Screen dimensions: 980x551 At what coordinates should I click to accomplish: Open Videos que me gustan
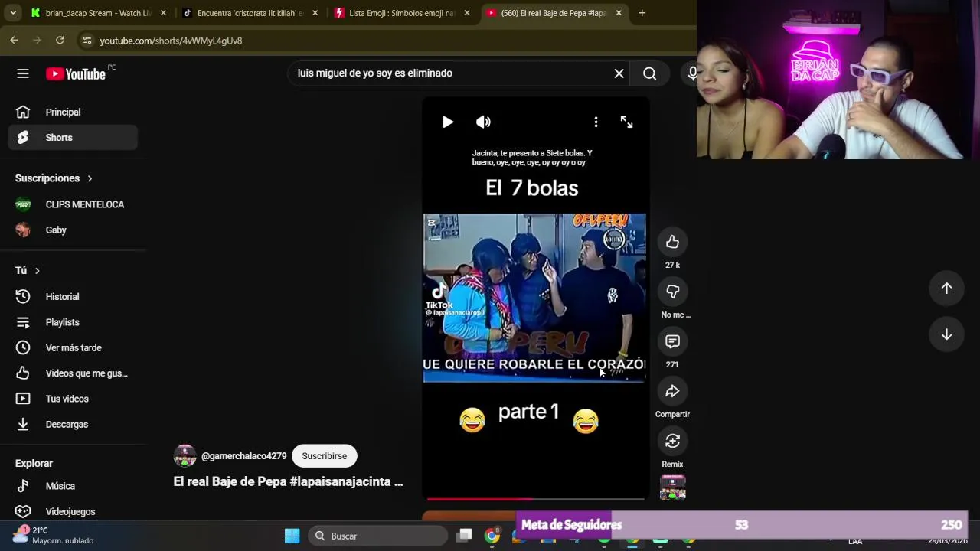coord(73,373)
